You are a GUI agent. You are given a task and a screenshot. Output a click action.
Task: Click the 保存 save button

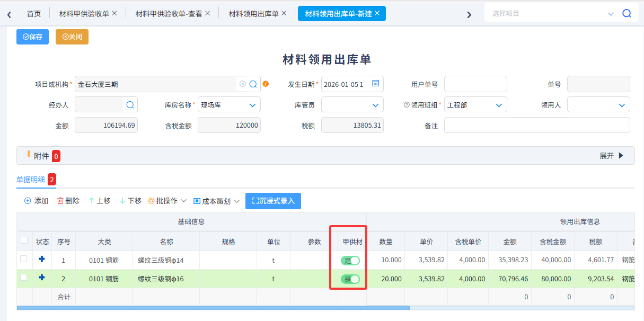point(32,37)
